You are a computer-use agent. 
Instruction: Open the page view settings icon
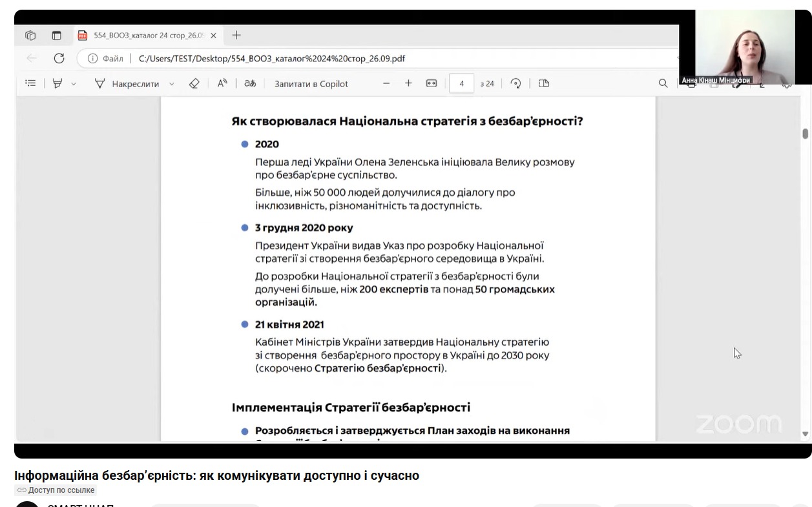pos(544,83)
